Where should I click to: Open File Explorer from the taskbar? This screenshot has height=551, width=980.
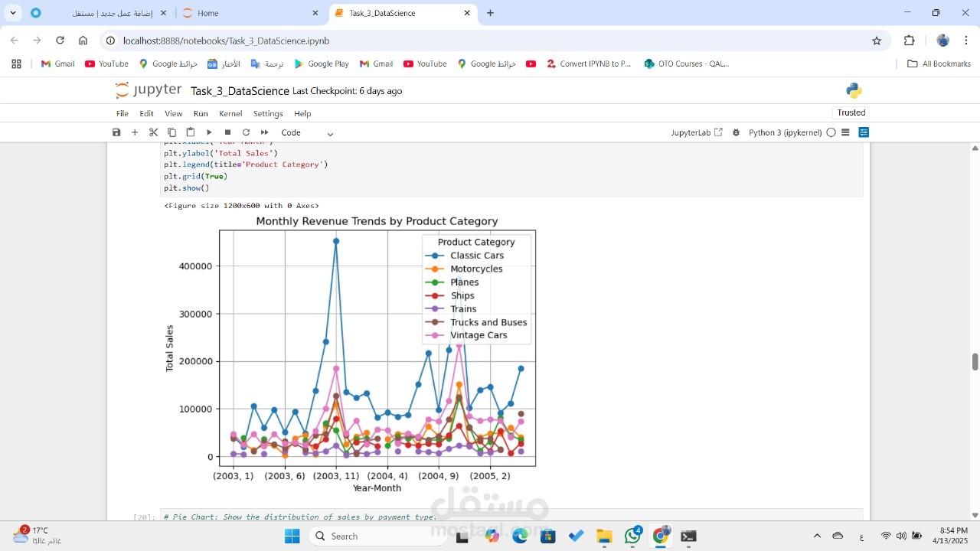point(604,536)
